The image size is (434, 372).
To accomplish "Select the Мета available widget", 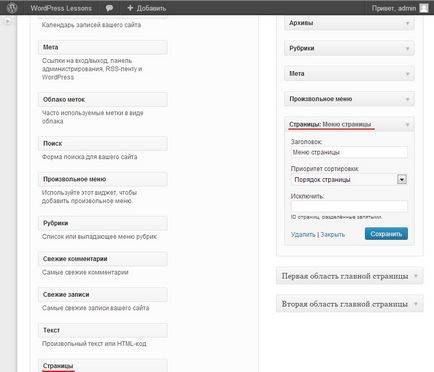I will 103,47.
